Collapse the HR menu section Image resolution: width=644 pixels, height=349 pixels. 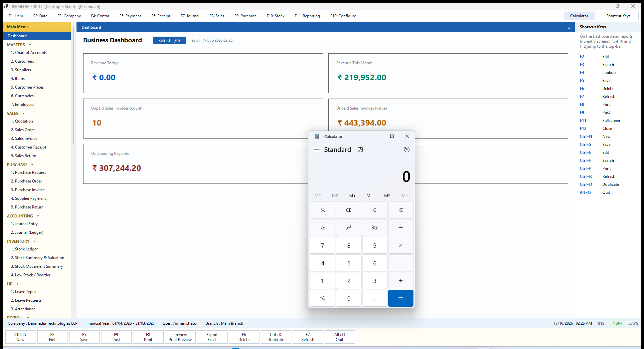coord(18,284)
